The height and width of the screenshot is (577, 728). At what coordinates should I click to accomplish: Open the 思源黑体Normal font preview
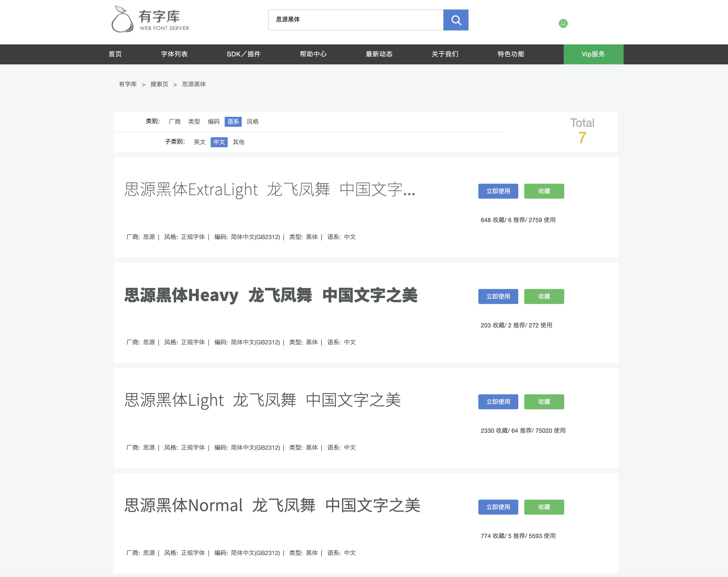[272, 505]
